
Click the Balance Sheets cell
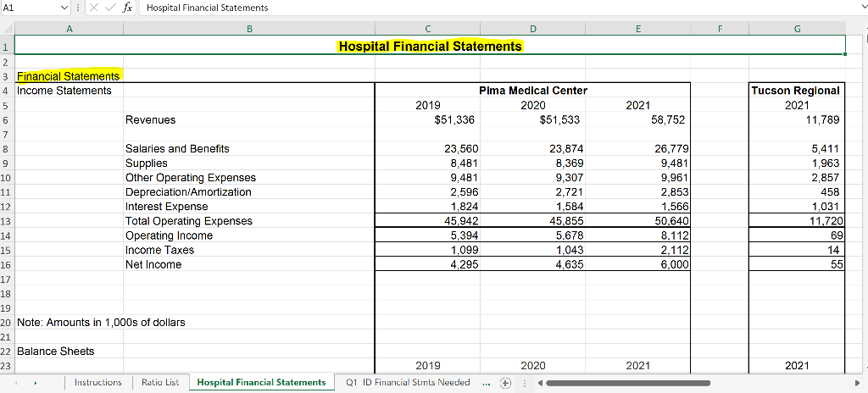coord(69,351)
